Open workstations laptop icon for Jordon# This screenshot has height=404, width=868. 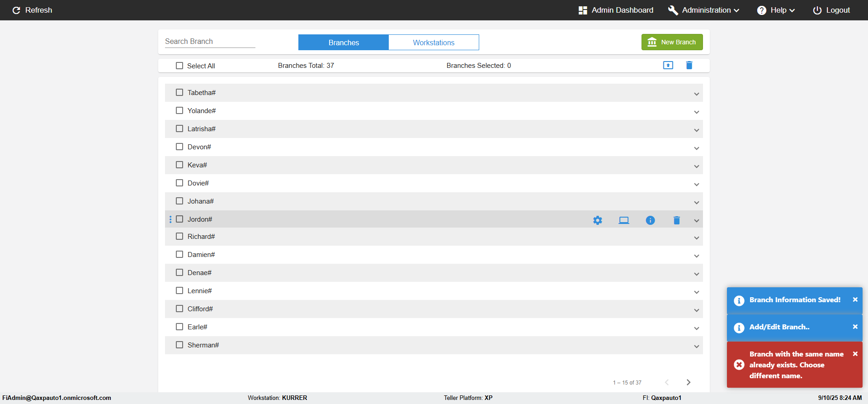pos(624,220)
